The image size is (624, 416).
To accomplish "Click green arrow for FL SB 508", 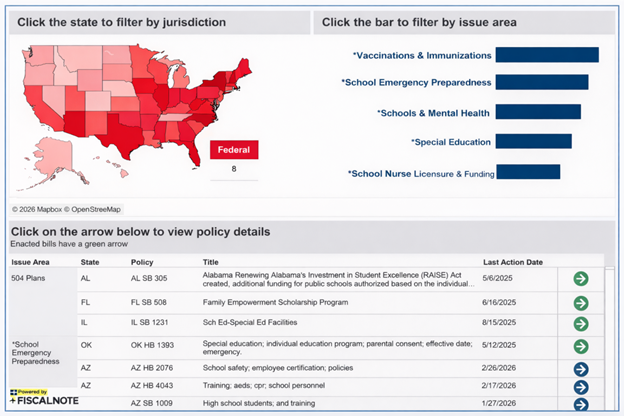I will coord(581,301).
